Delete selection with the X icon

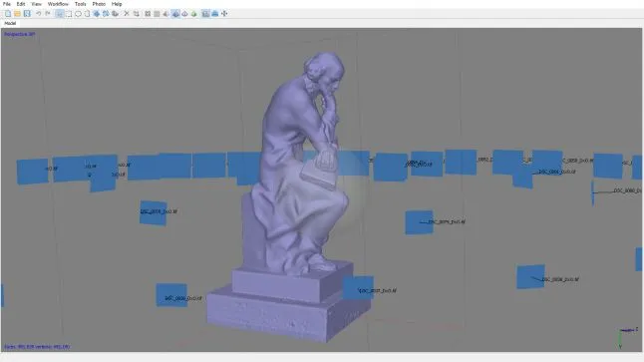127,14
